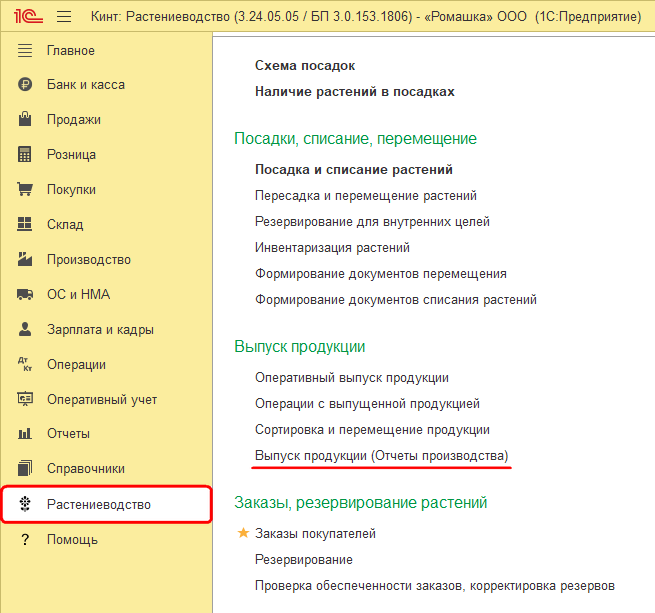Click the ОС и НМА truck icon
The width and height of the screenshot is (655, 613).
pos(25,294)
